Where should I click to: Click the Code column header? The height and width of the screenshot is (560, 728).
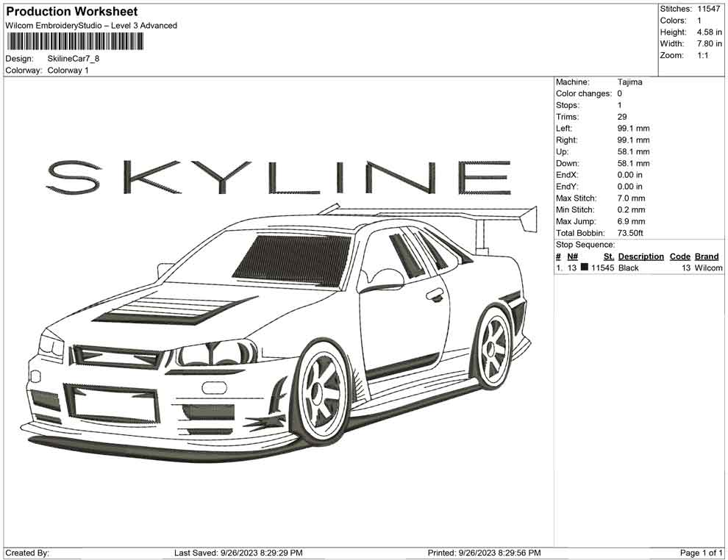[679, 256]
